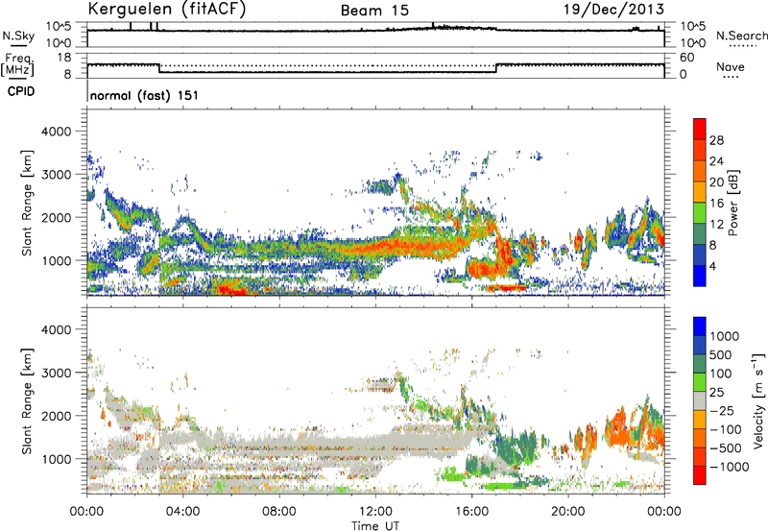This screenshot has height=532, width=768.
Task: Click the velocity panel 'Slant Range [km]' label
Action: click(x=27, y=400)
